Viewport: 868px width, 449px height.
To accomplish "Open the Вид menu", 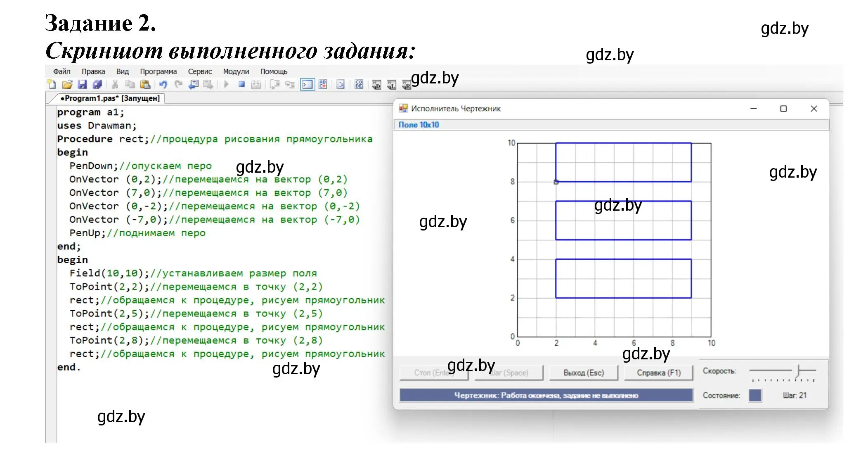I will (123, 71).
